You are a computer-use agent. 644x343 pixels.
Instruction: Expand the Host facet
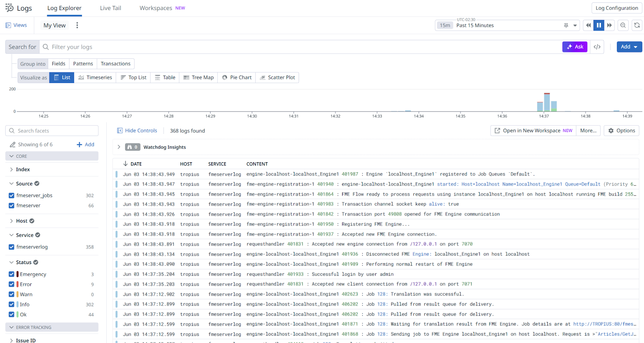(x=11, y=221)
